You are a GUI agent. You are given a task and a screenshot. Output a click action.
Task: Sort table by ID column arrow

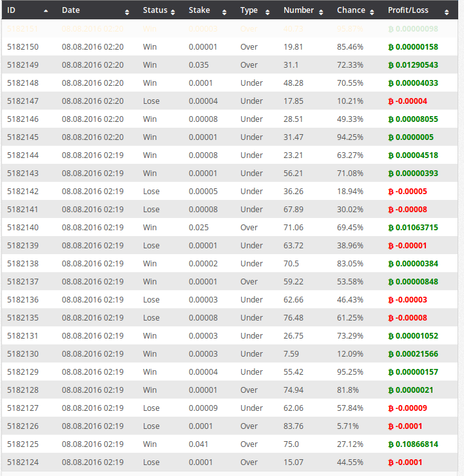[46, 11]
